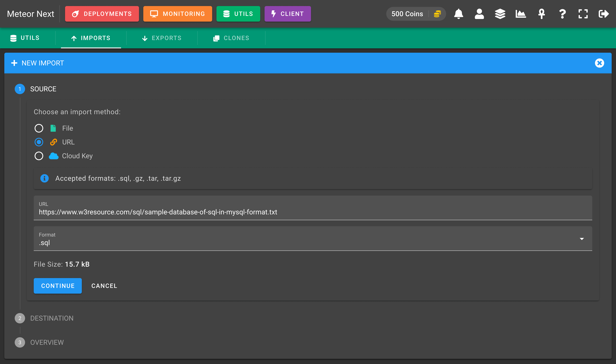Switch to the Clones tab
The height and width of the screenshot is (364, 616).
point(231,38)
